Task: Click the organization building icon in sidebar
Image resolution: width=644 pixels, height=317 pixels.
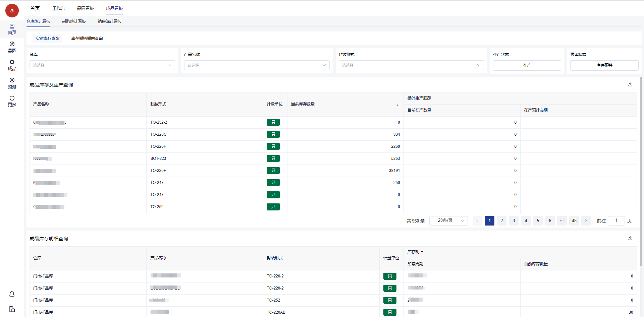Action: pyautogui.click(x=12, y=309)
